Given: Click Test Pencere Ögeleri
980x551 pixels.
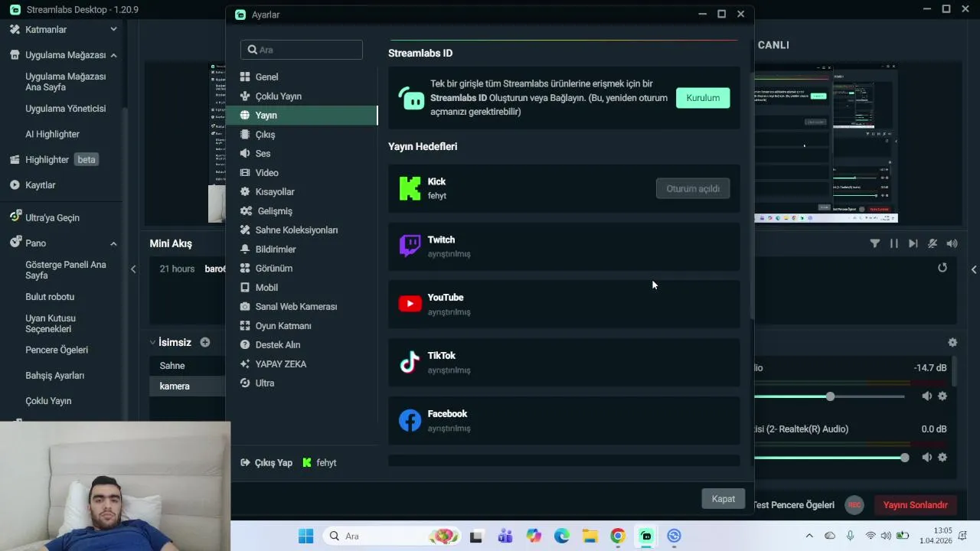Looking at the screenshot, I should coord(794,505).
